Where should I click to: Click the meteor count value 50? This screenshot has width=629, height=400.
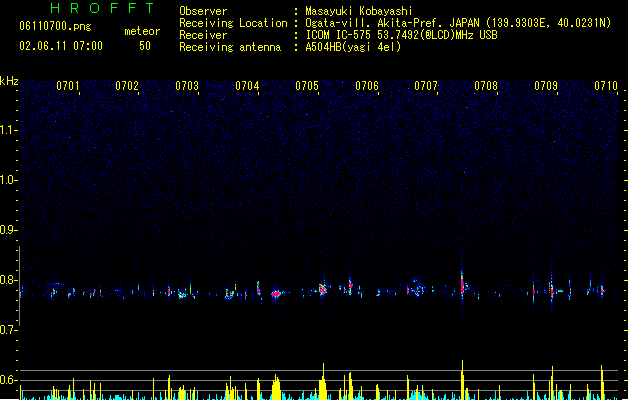(145, 46)
